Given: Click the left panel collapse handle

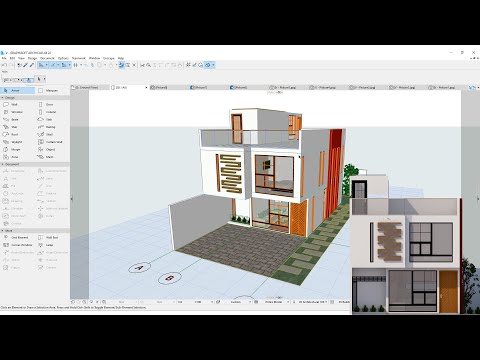Looking at the screenshot, I should pyautogui.click(x=71, y=199).
